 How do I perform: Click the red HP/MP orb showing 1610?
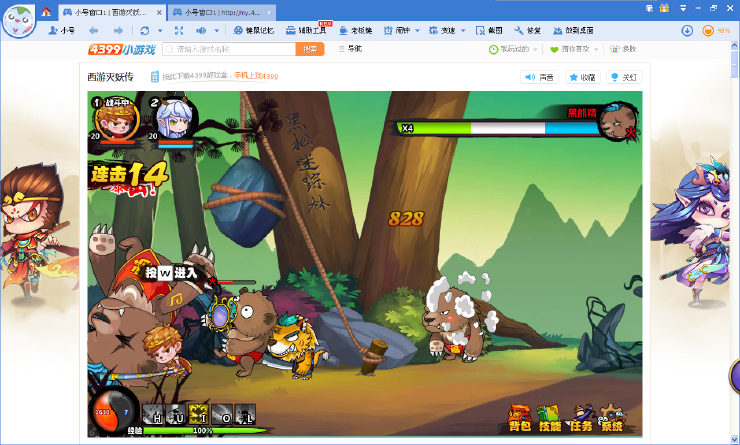coord(113,412)
